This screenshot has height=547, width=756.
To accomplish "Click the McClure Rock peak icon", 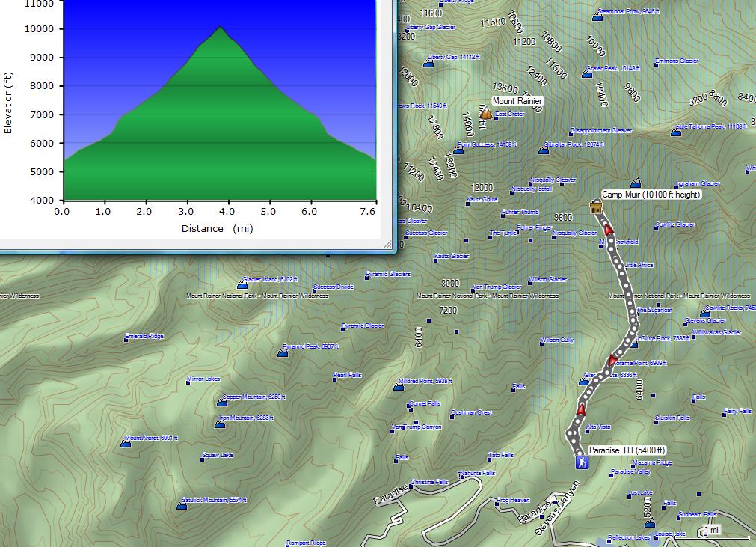I will click(x=635, y=344).
